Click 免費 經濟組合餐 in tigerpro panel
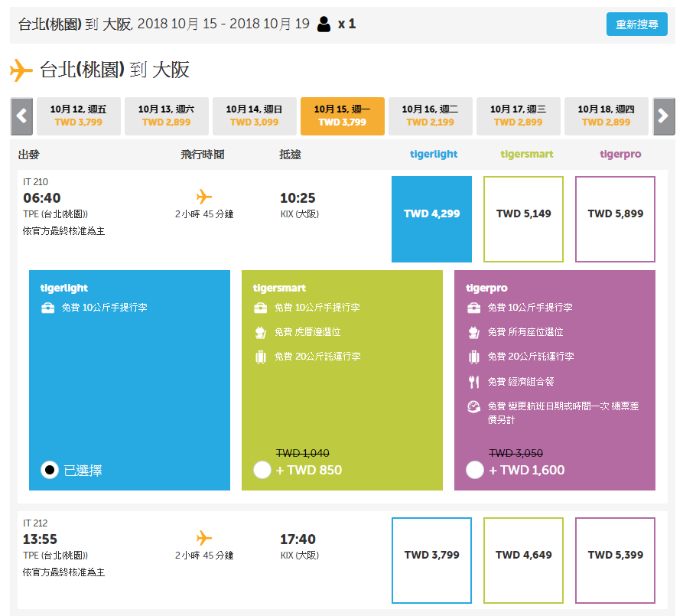 (521, 382)
